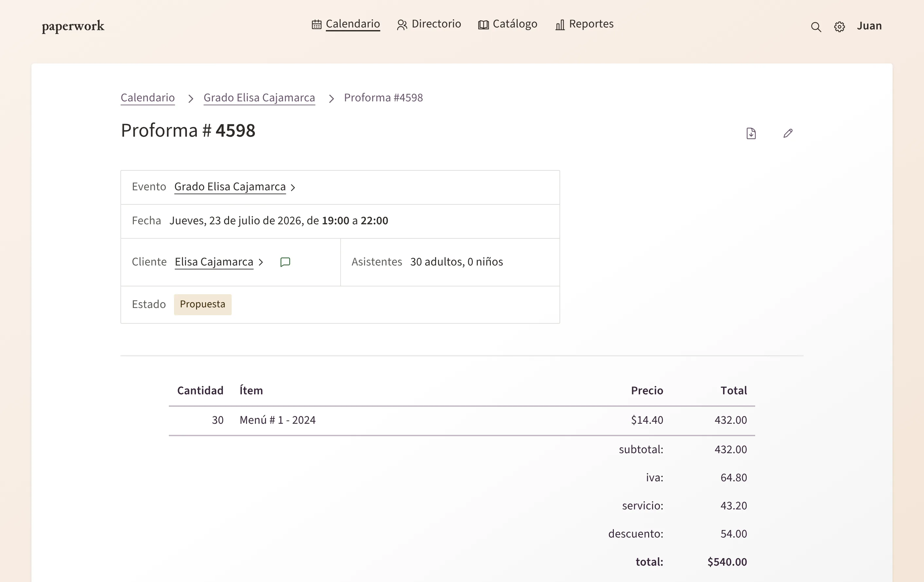The image size is (924, 582).
Task: Click the paperwork logo
Action: coord(73,26)
